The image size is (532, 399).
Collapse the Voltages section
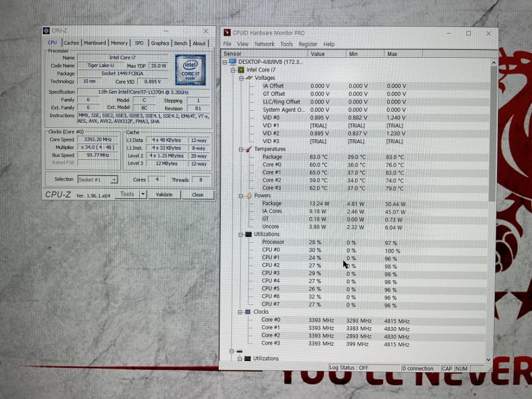pos(241,78)
